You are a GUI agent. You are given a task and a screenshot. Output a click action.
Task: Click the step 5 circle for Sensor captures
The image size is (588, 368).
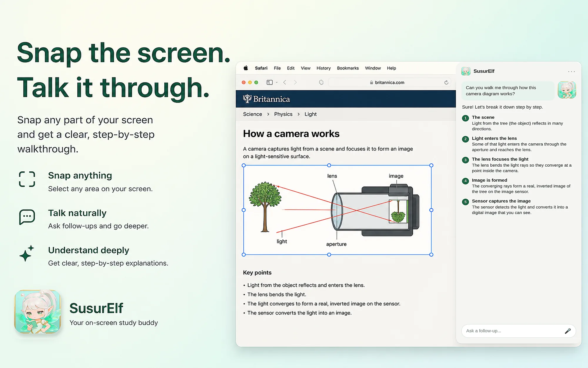point(465,202)
